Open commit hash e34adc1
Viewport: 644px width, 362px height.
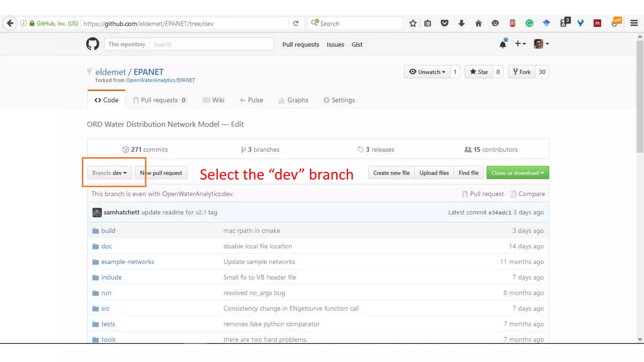click(500, 212)
